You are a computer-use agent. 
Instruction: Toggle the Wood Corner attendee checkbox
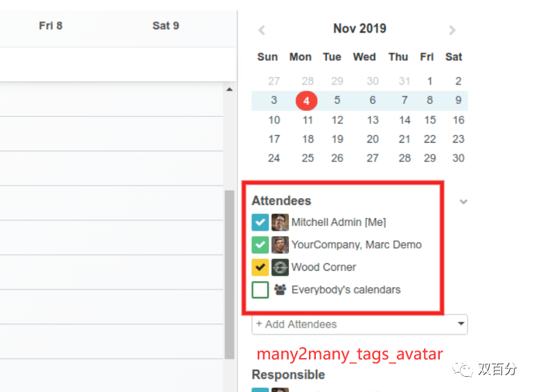[x=260, y=267]
